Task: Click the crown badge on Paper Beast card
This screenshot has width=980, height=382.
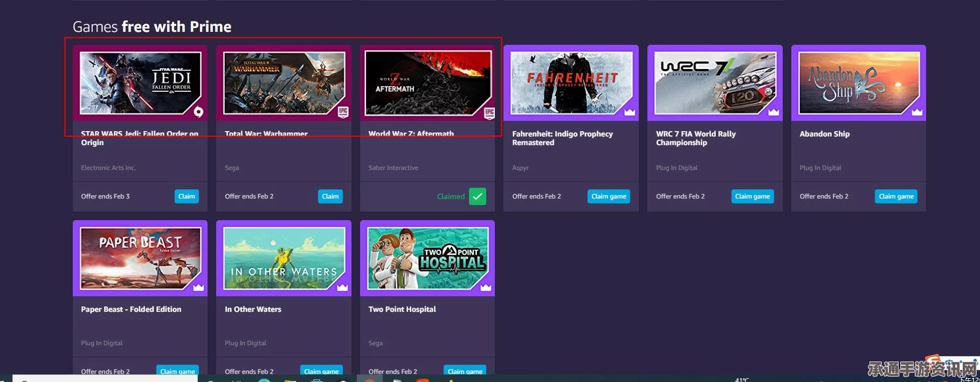Action: [198, 288]
